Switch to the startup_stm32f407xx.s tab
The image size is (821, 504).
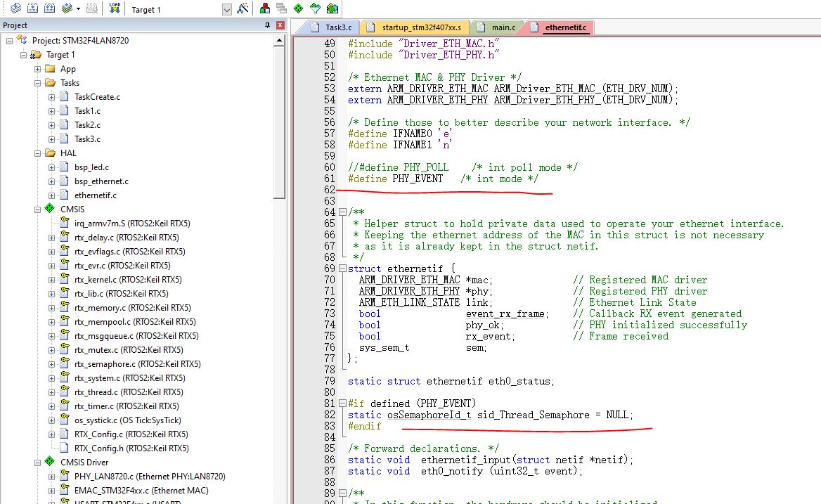coord(415,27)
